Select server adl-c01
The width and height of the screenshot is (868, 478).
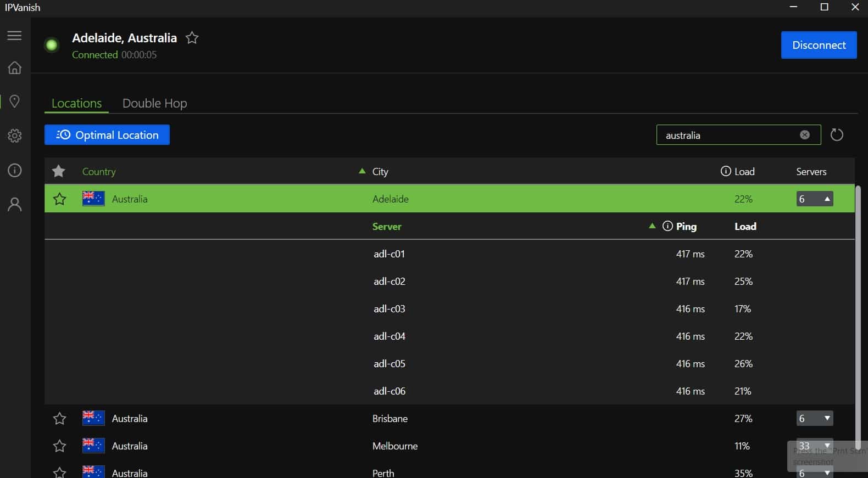pos(449,254)
